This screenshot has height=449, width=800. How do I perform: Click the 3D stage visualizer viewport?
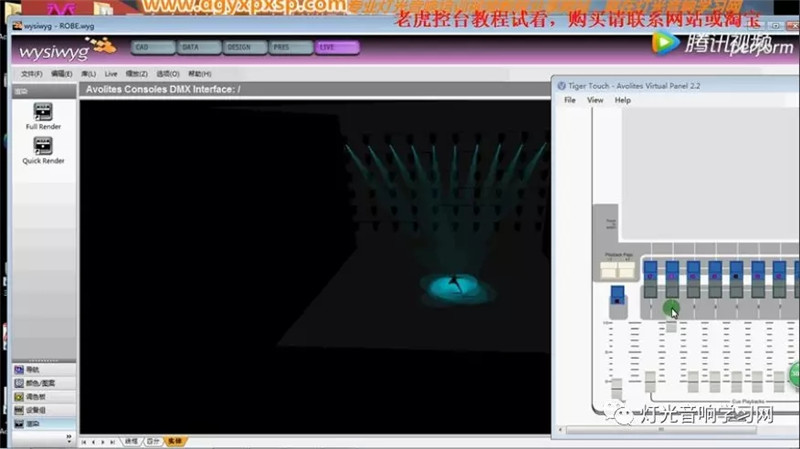[315, 267]
